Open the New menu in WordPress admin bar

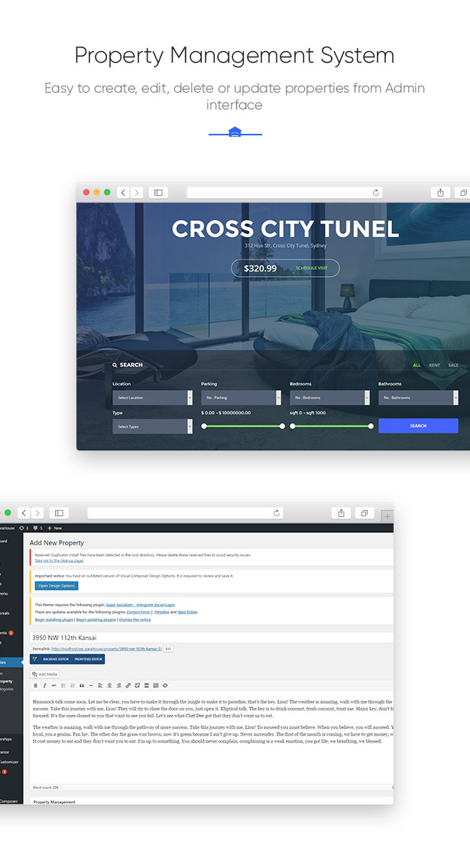pyautogui.click(x=55, y=528)
